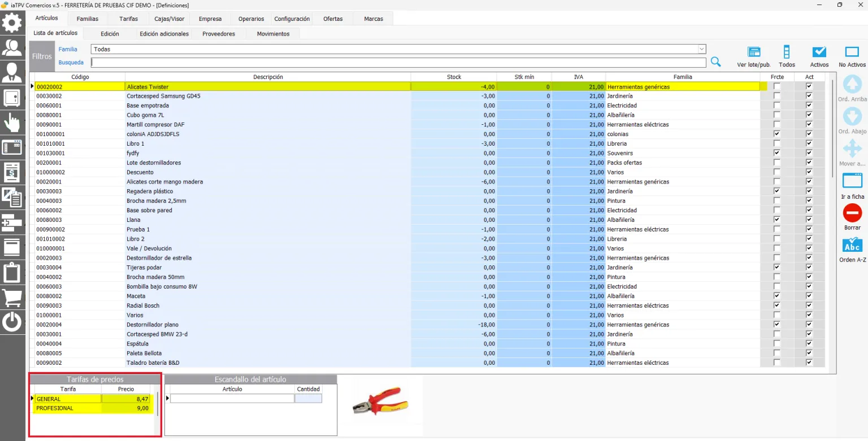Select the Familia combo box showing Todas
This screenshot has width=868, height=441.
tap(398, 49)
